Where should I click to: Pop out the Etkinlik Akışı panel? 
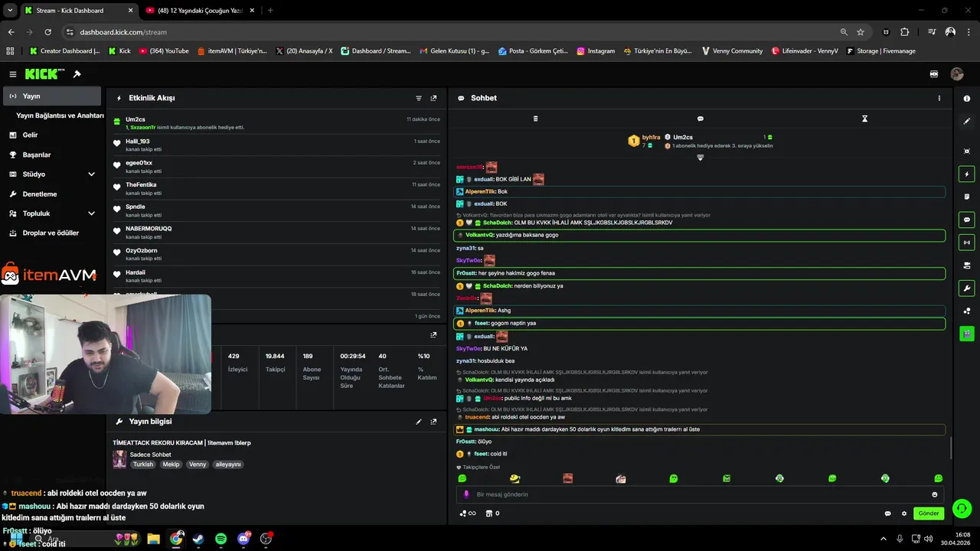[x=433, y=98]
